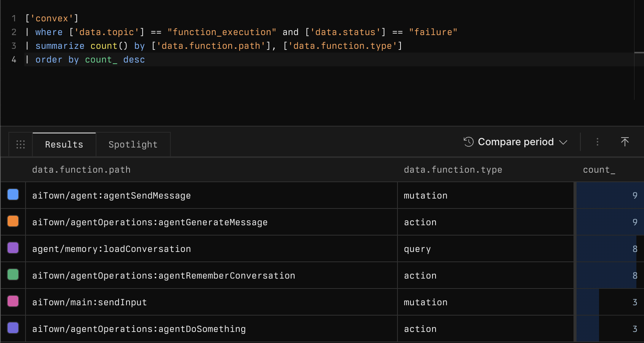Click the data.function.type column header
This screenshot has height=343, width=644.
pyautogui.click(x=453, y=170)
